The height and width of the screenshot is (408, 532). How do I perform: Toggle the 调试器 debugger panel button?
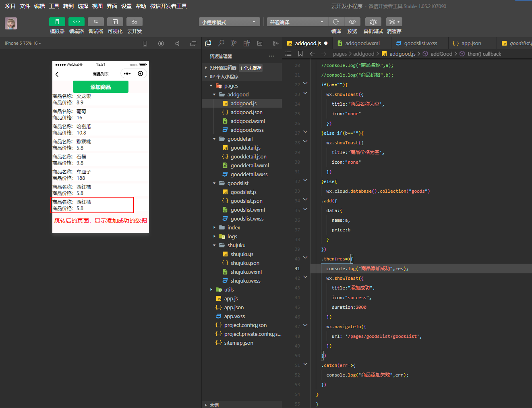[96, 22]
